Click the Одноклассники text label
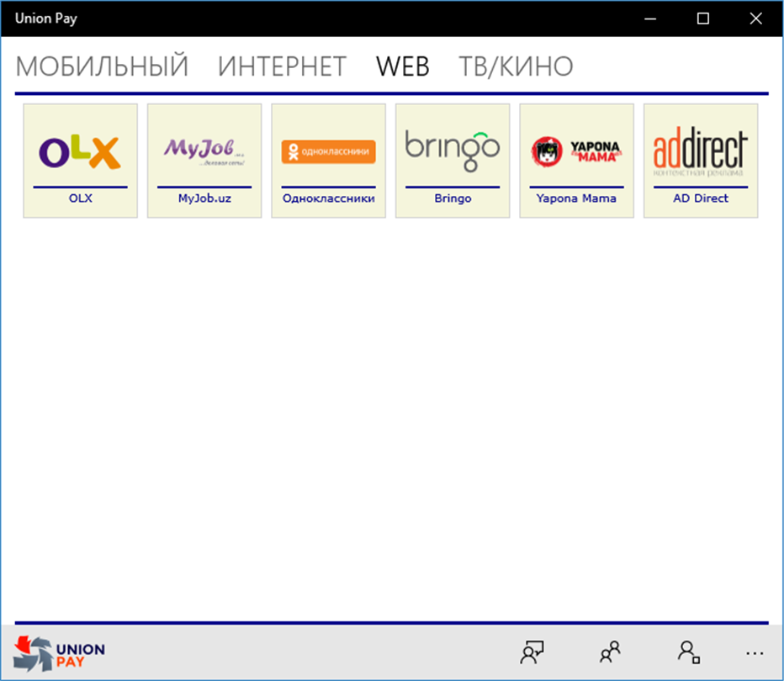The height and width of the screenshot is (681, 784). pos(329,198)
